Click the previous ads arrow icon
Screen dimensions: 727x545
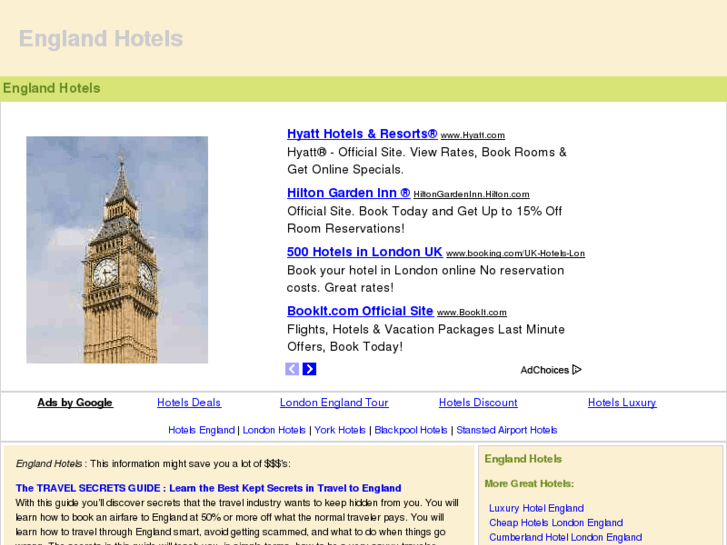(292, 369)
